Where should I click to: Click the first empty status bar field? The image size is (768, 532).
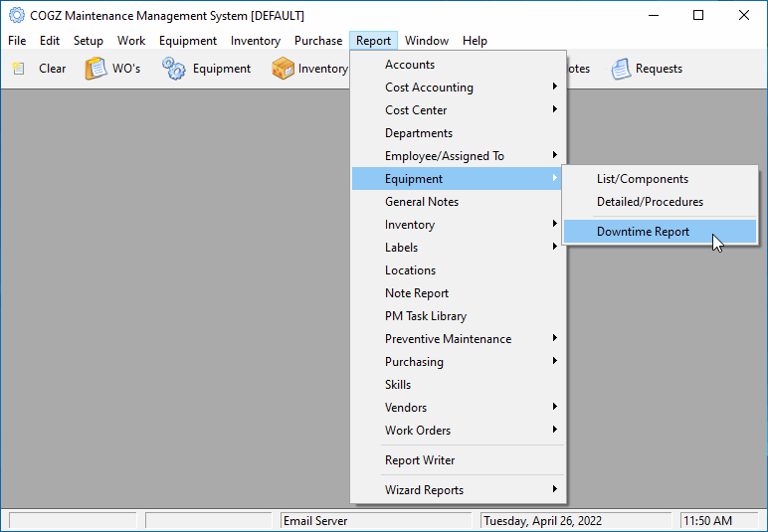pyautogui.click(x=73, y=521)
